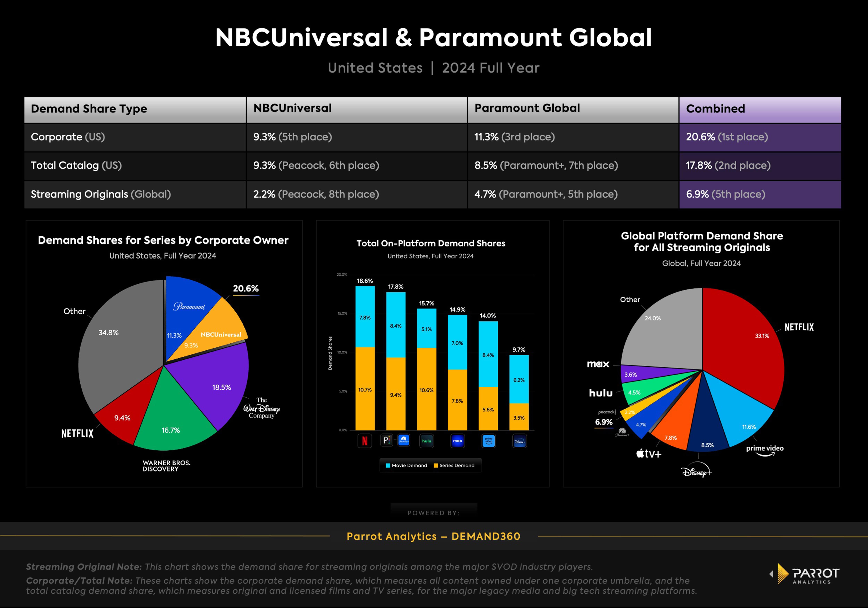Image resolution: width=868 pixels, height=608 pixels.
Task: Click the prime video logo beside the global pie
Action: (x=765, y=451)
